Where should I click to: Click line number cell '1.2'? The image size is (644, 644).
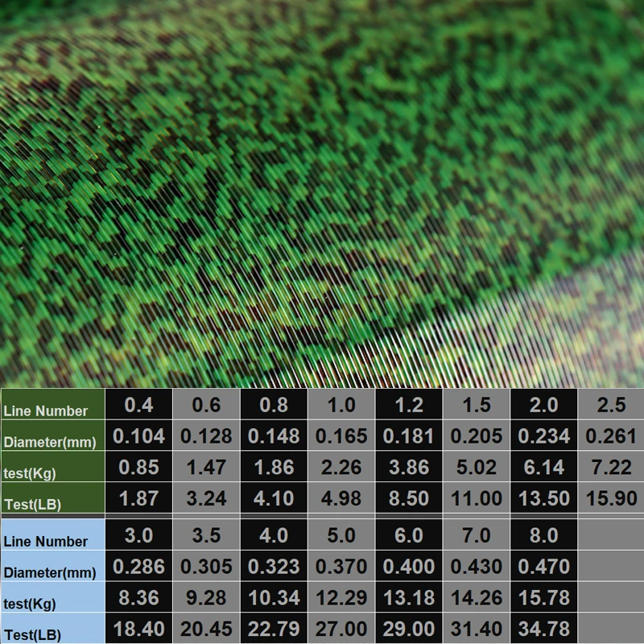(409, 404)
